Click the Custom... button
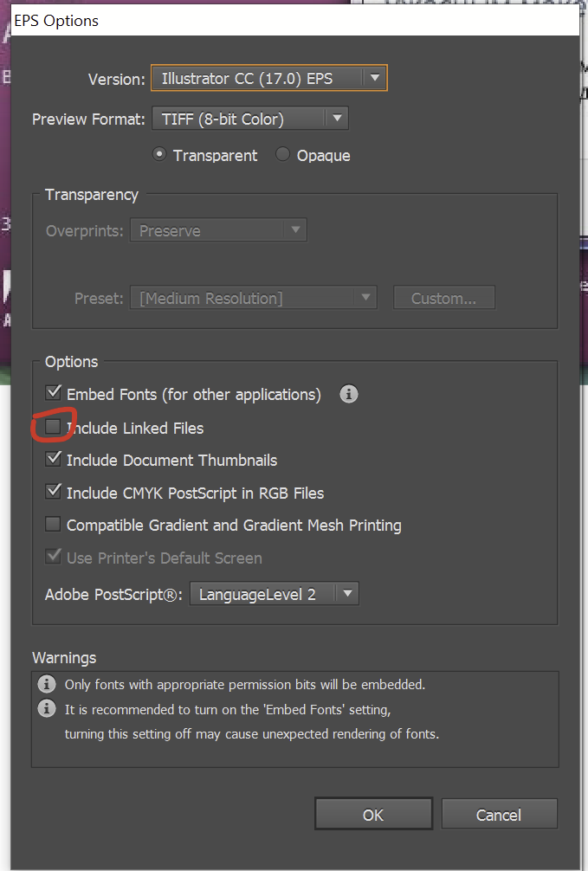Screen dimensions: 588x871 point(444,299)
